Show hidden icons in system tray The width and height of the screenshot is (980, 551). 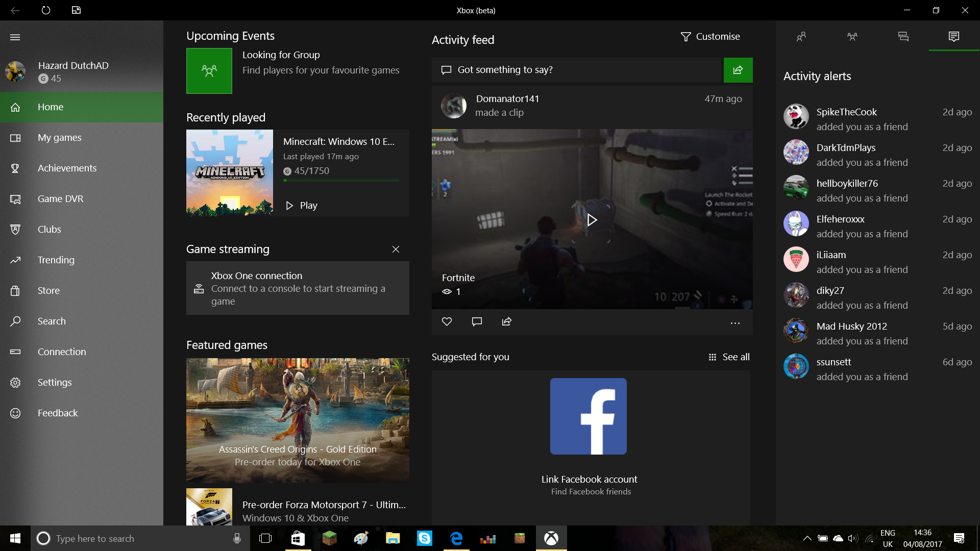(x=807, y=538)
